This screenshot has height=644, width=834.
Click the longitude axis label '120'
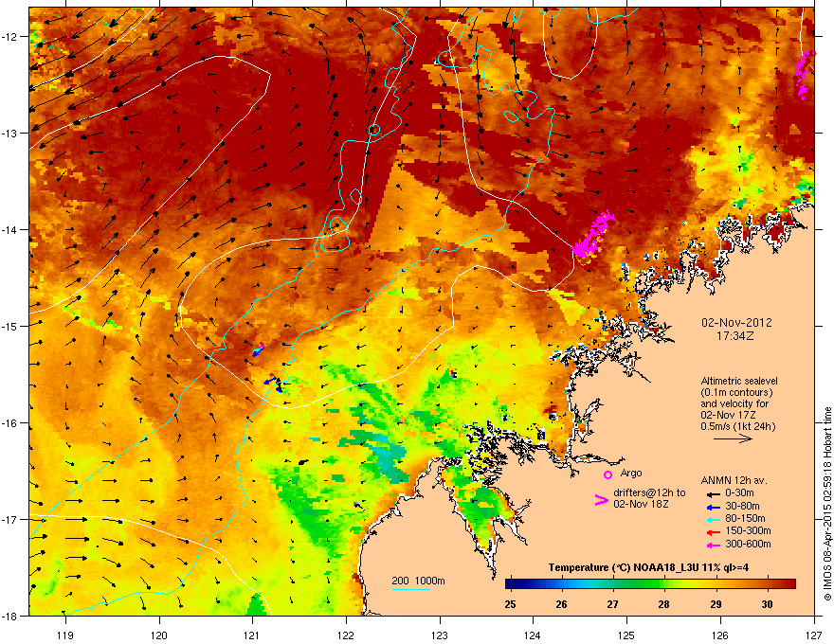(159, 635)
